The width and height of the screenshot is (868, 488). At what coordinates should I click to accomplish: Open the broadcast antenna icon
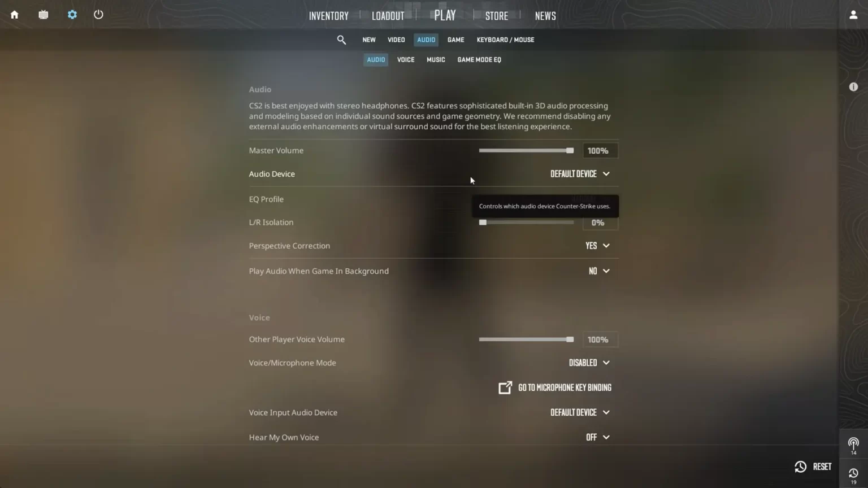coord(853,446)
